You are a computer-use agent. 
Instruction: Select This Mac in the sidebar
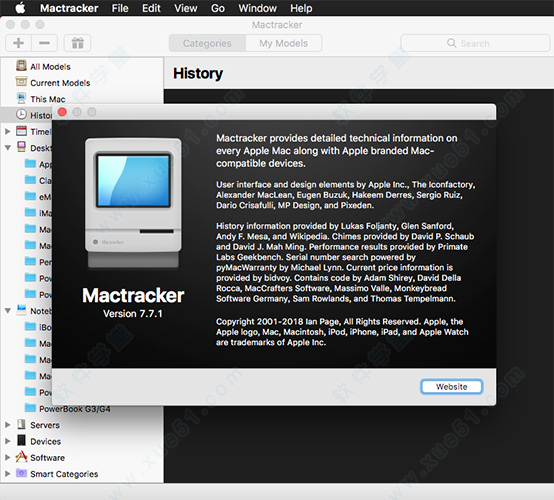48,99
